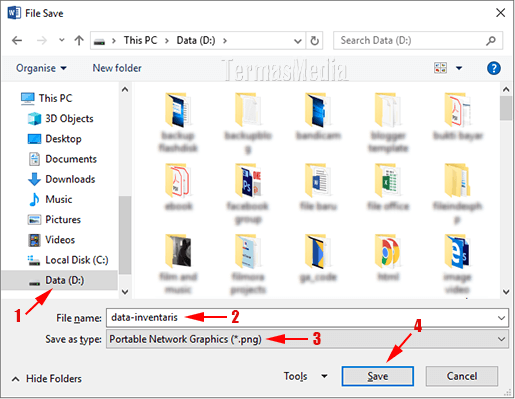Click the forward navigation arrow
The width and height of the screenshot is (515, 399).
42,41
